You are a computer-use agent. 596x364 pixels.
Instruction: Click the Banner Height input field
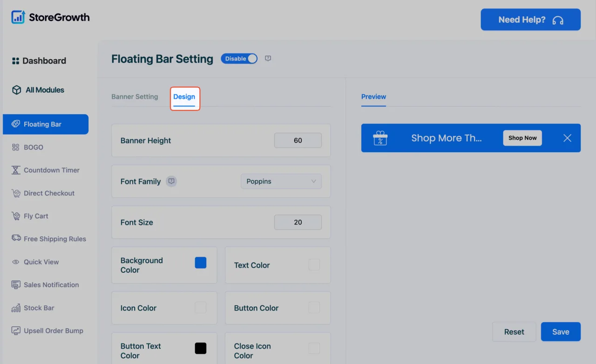pyautogui.click(x=298, y=141)
